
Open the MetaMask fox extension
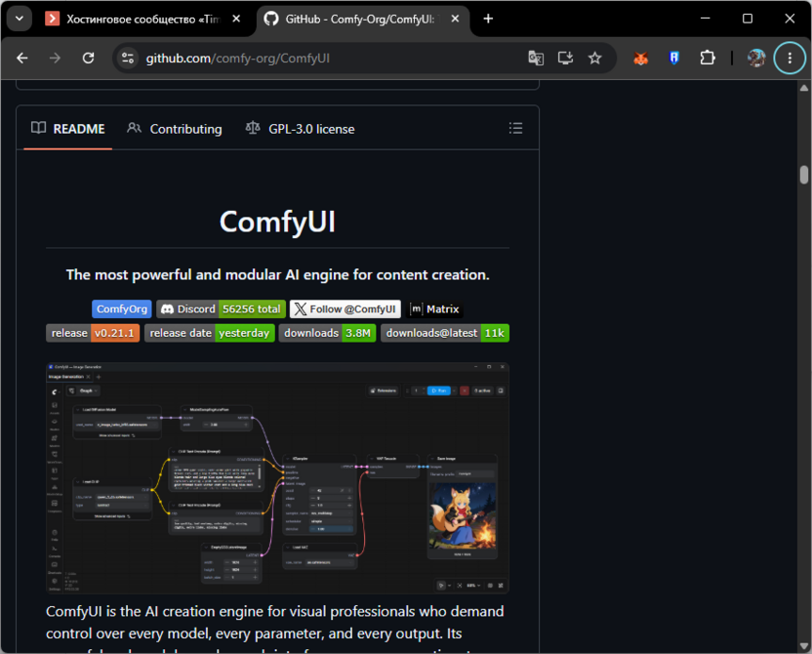pos(641,58)
